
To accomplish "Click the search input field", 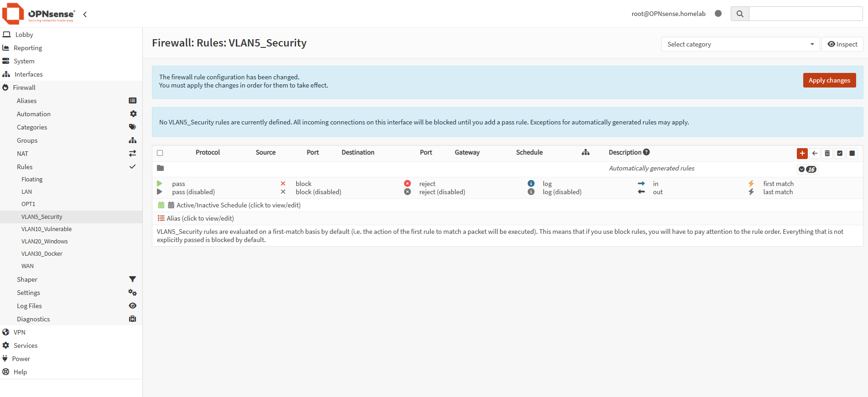I will click(806, 14).
